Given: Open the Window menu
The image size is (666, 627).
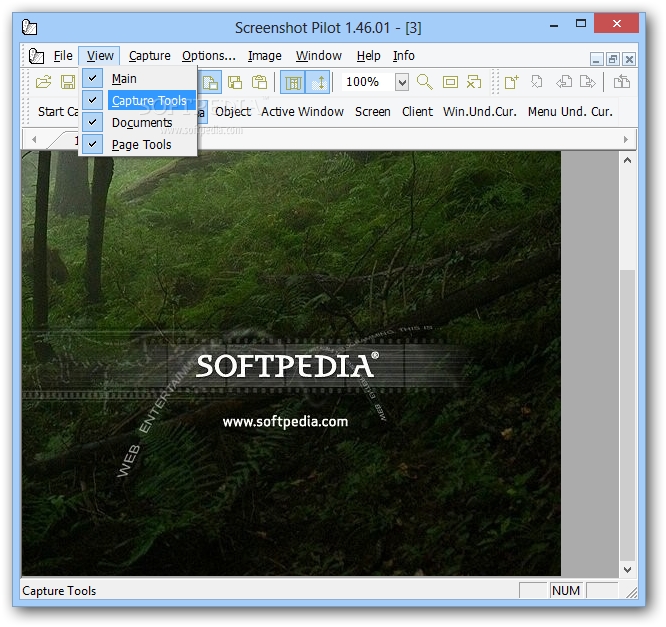Looking at the screenshot, I should point(319,56).
